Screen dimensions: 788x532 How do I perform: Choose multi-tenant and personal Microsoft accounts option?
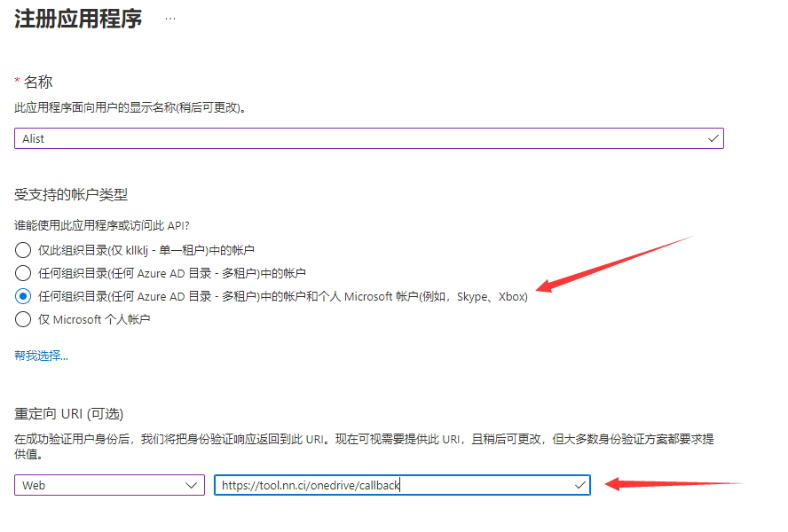pyautogui.click(x=23, y=296)
